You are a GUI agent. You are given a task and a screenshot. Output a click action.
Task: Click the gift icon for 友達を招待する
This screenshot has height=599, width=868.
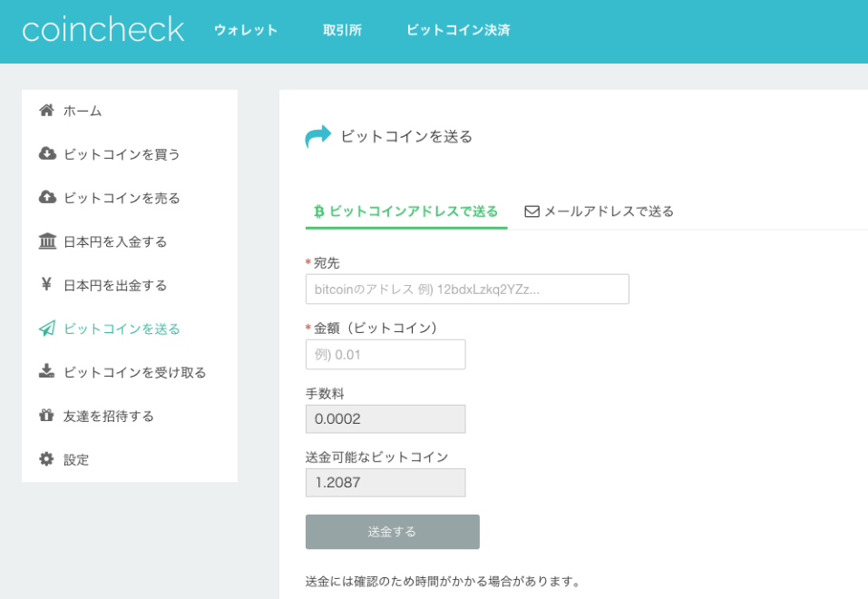coord(46,415)
